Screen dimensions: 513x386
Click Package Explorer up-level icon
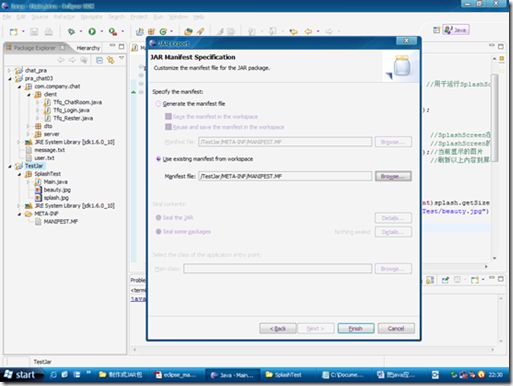click(84, 60)
